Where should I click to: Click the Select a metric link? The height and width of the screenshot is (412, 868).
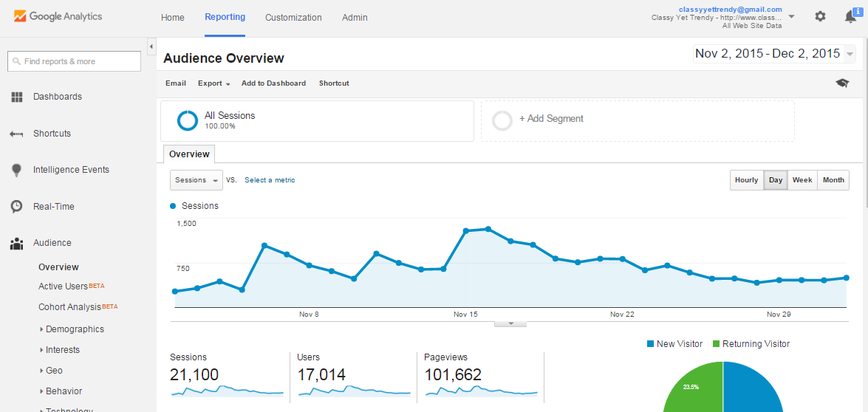[x=270, y=180]
